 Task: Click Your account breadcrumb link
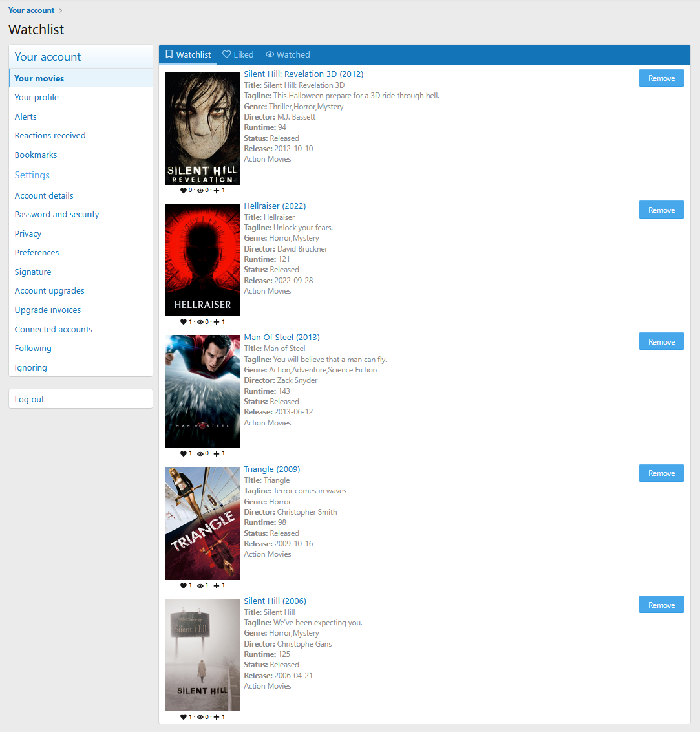pos(31,10)
